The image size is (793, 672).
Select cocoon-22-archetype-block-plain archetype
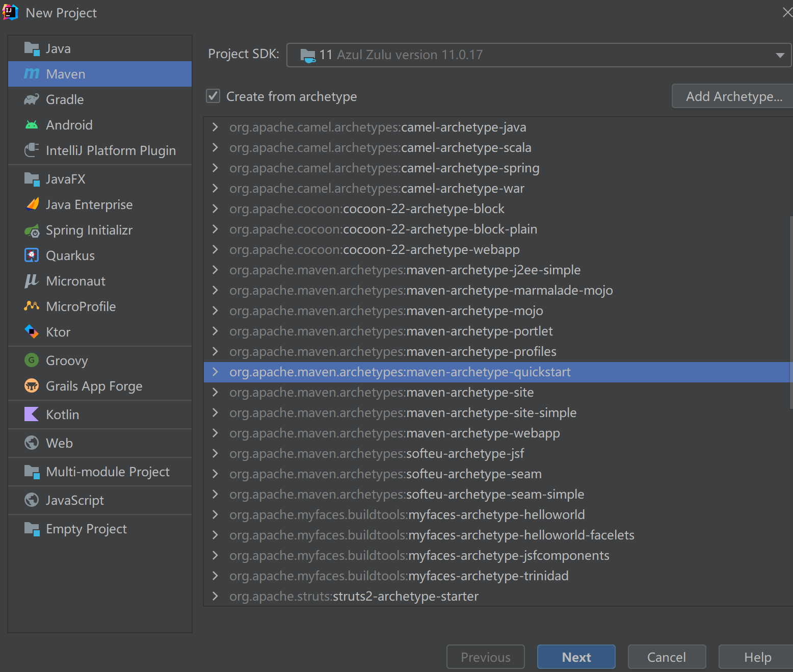(497, 229)
